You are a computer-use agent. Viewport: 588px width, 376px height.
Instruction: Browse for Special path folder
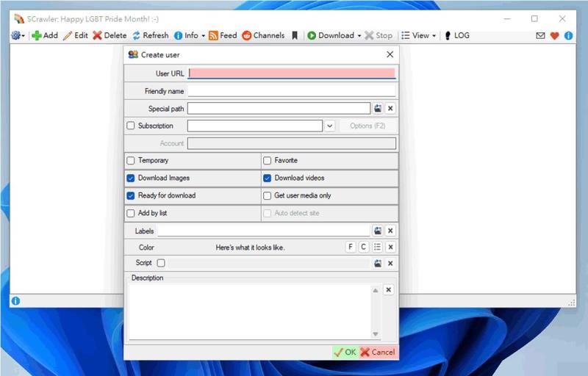[378, 108]
